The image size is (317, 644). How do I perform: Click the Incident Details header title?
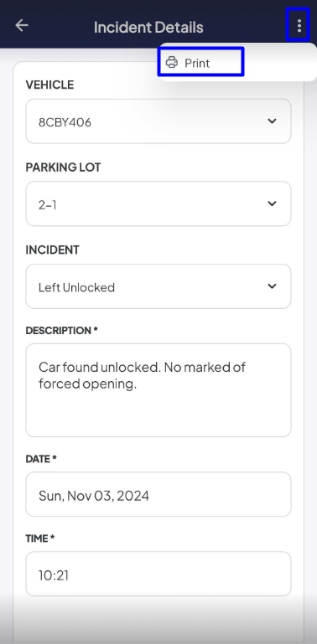148,27
